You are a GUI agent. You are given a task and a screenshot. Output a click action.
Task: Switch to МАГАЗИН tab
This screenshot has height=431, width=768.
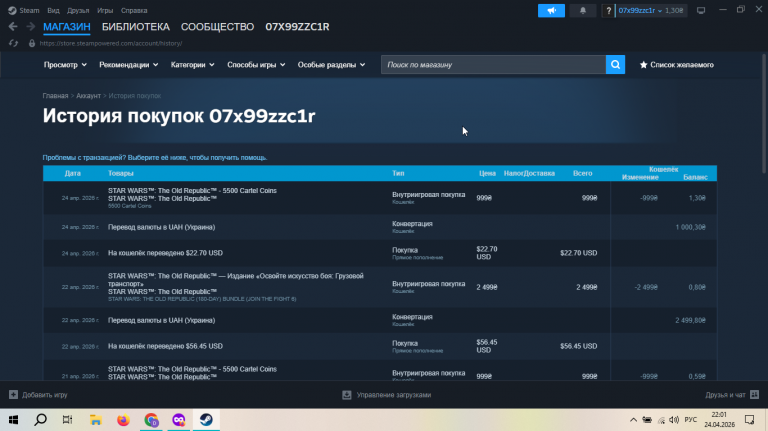coord(67,27)
